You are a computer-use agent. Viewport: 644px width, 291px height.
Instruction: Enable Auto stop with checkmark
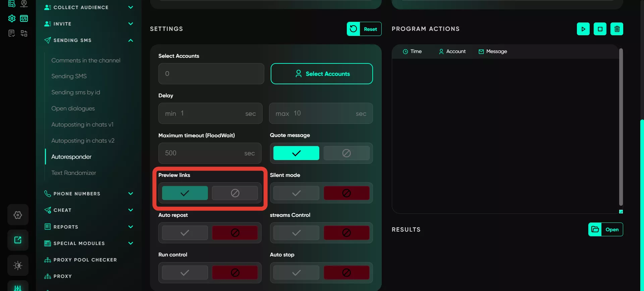click(x=296, y=273)
